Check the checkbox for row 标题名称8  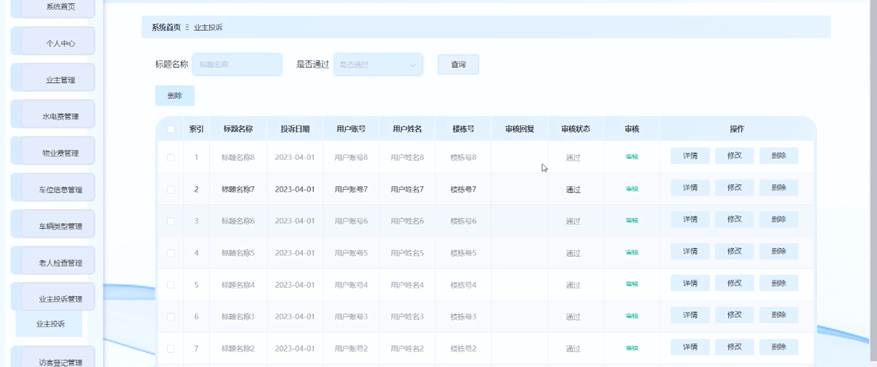pyautogui.click(x=171, y=157)
